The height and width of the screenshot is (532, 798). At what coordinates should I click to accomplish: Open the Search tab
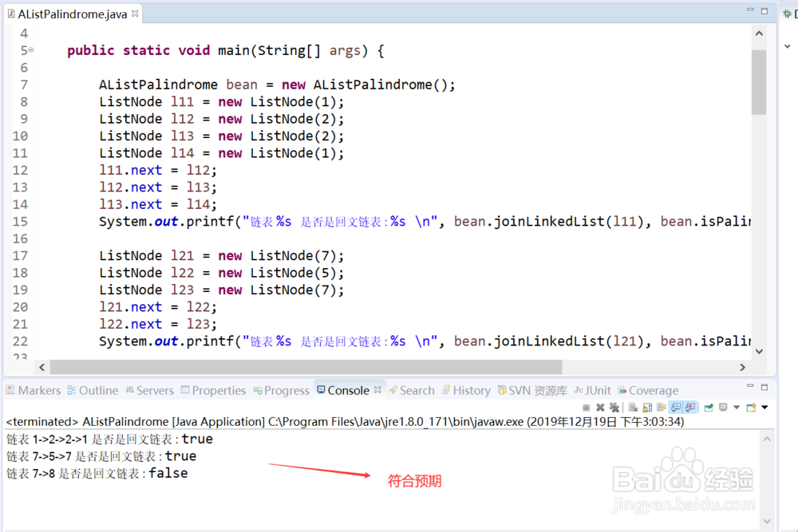pyautogui.click(x=411, y=390)
